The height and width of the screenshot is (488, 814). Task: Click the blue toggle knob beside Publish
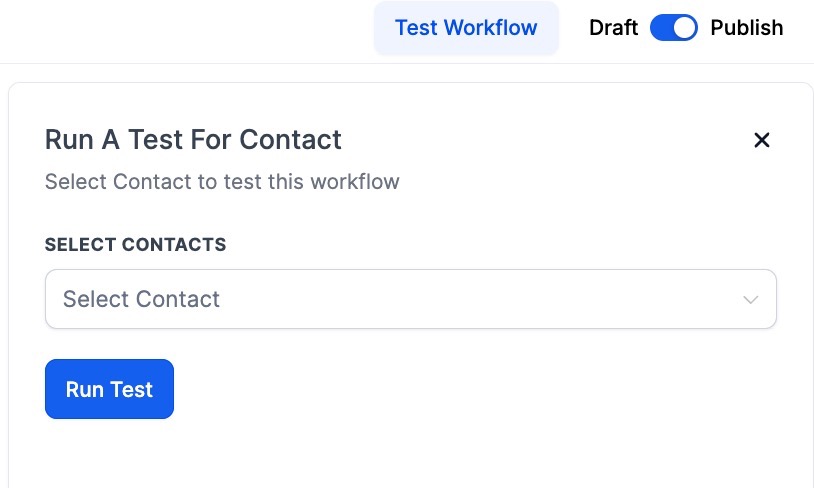684,28
